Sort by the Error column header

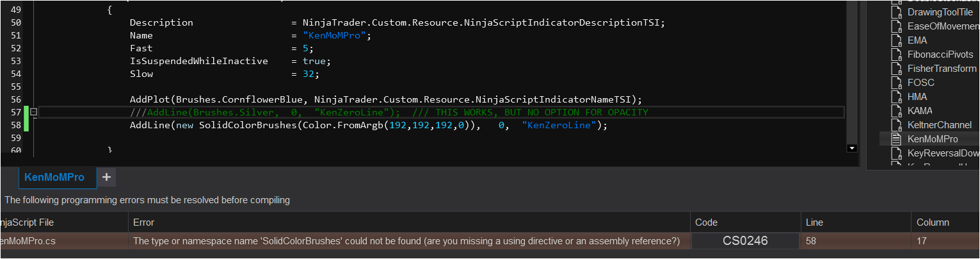(409, 222)
